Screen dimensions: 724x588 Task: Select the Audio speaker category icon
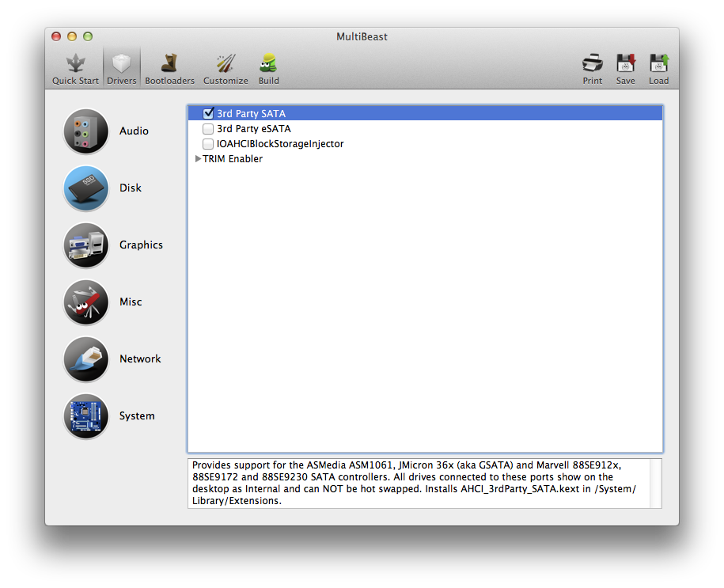86,131
